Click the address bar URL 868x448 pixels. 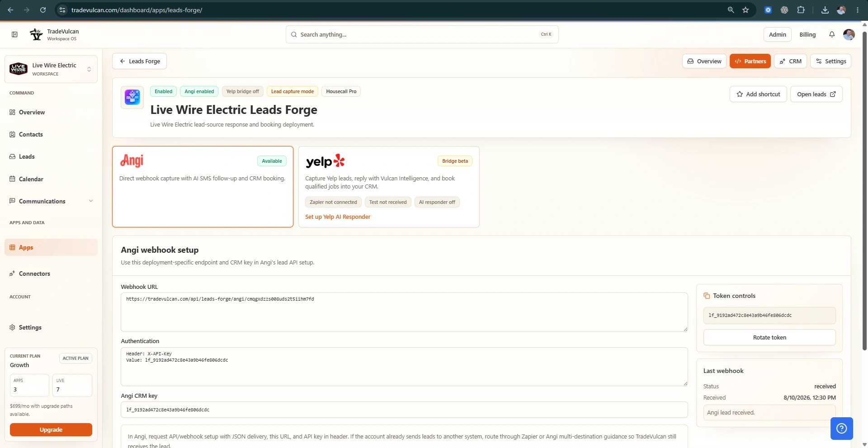click(x=137, y=10)
